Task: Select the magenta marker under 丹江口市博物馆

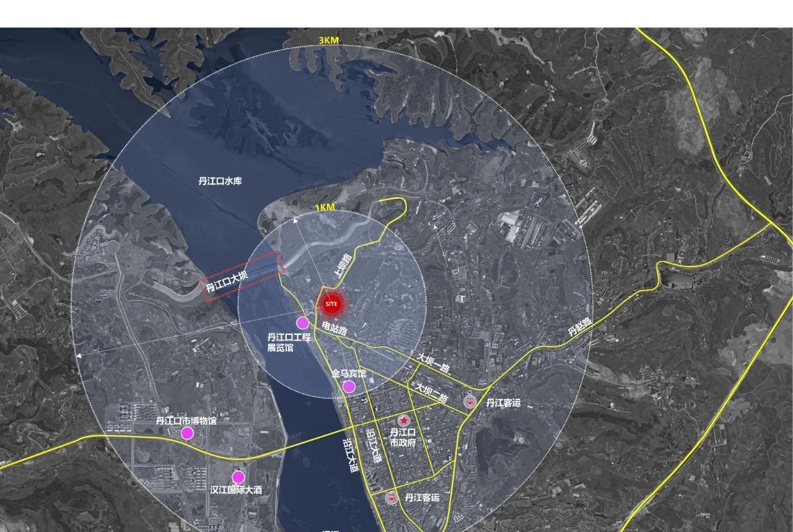Action: pyautogui.click(x=187, y=434)
